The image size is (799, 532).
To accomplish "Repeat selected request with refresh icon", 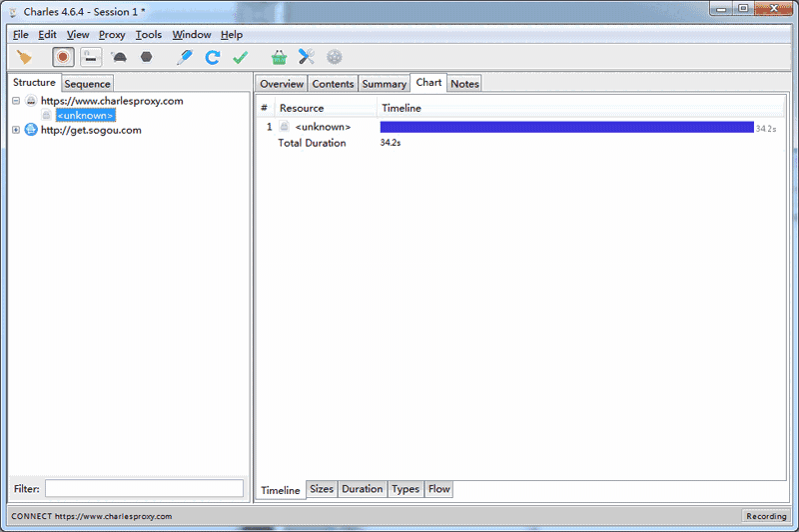I will 213,57.
